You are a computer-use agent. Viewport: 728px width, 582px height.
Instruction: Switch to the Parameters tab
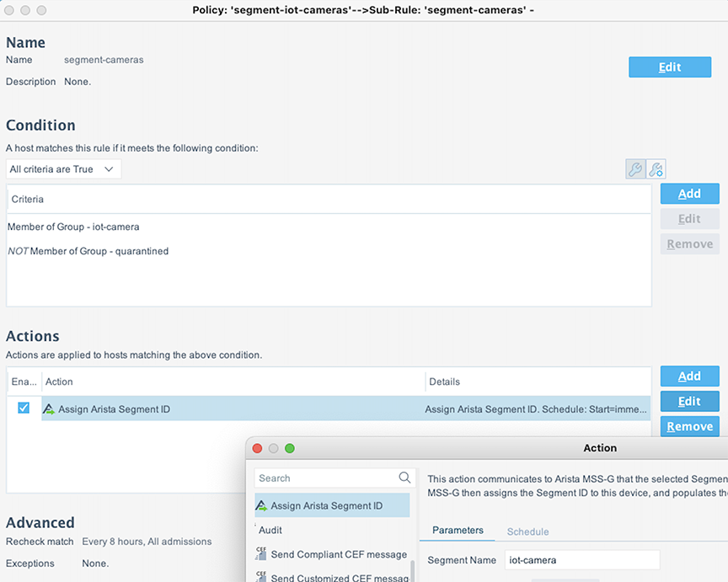pyautogui.click(x=458, y=530)
